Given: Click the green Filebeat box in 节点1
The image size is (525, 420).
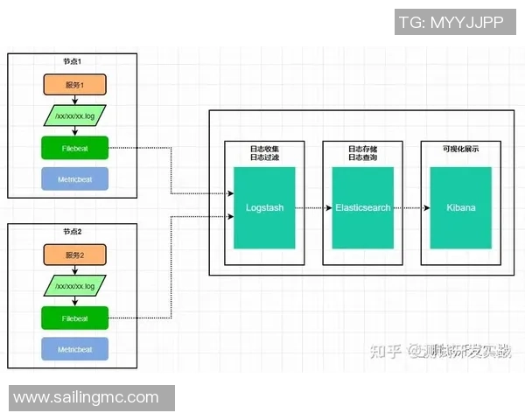Looking at the screenshot, I should [x=74, y=148].
